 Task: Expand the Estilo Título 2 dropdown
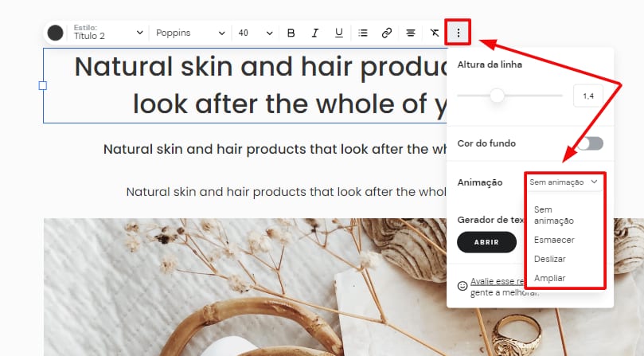pyautogui.click(x=107, y=33)
